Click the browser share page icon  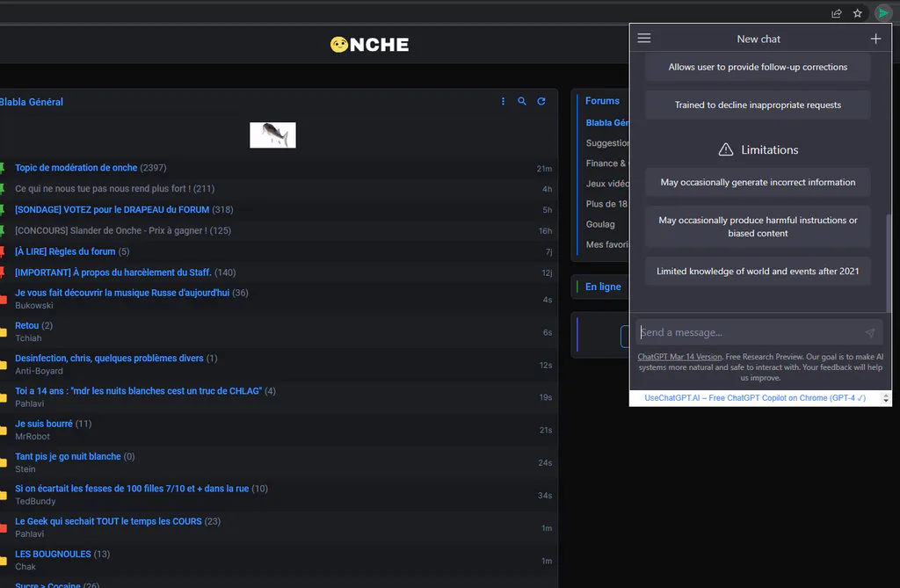[x=837, y=13]
